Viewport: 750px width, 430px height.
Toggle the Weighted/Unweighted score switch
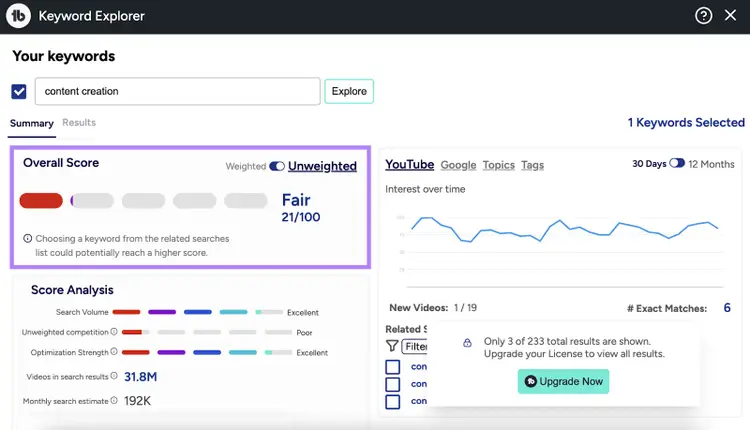pyautogui.click(x=277, y=166)
